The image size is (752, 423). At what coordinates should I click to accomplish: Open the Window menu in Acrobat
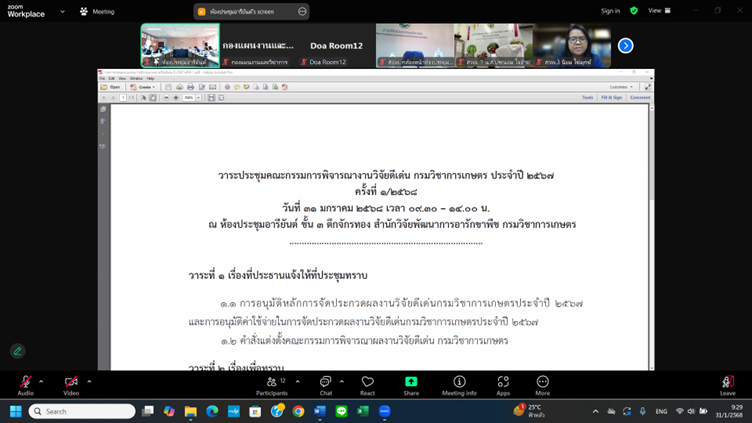(136, 78)
